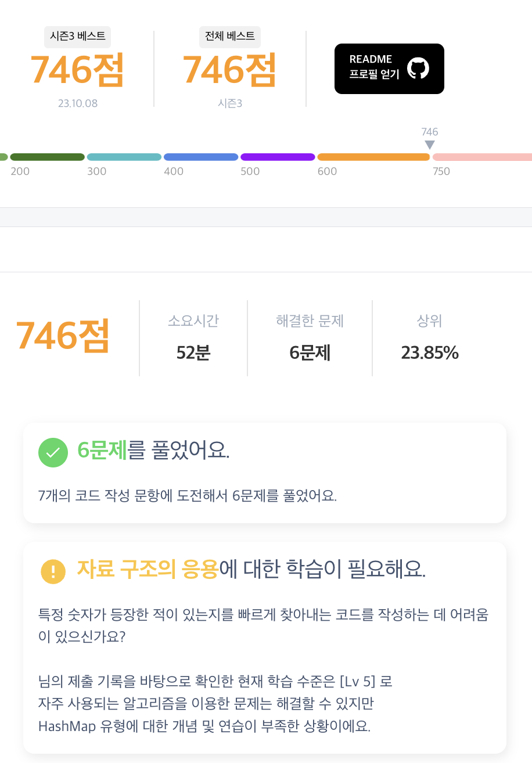Click the green checkmark circle icon
The height and width of the screenshot is (763, 532).
click(x=53, y=452)
